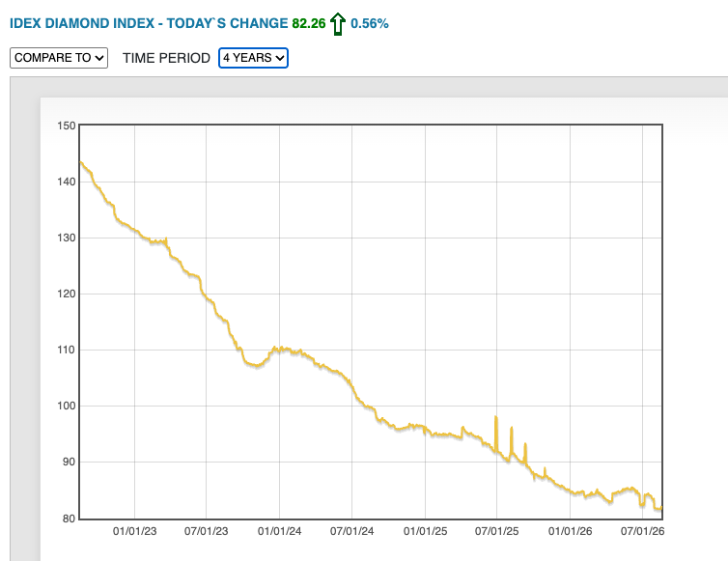Click the 01/01/26 x-axis date label
Image resolution: width=728 pixels, height=561 pixels.
[x=571, y=531]
